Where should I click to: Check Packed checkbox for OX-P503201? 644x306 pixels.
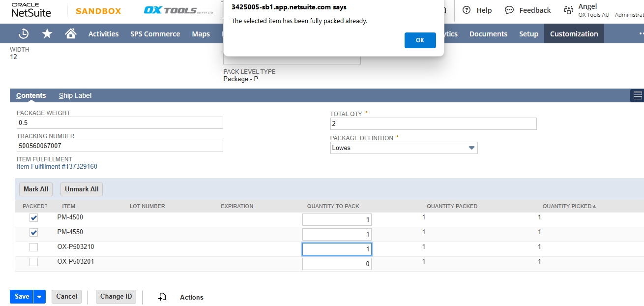pos(34,262)
